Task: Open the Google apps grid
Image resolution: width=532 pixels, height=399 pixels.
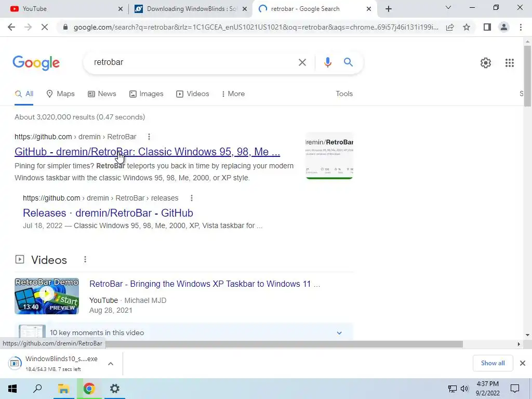Action: (x=509, y=63)
